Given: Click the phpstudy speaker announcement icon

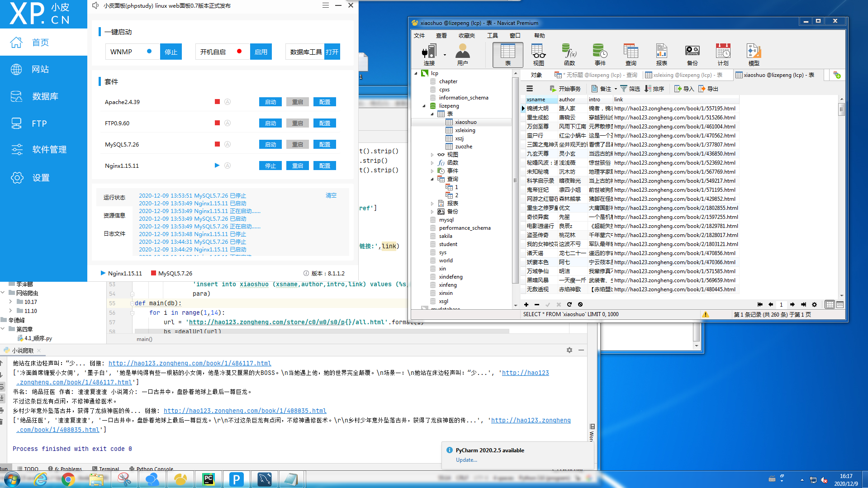Looking at the screenshot, I should pyautogui.click(x=95, y=5).
